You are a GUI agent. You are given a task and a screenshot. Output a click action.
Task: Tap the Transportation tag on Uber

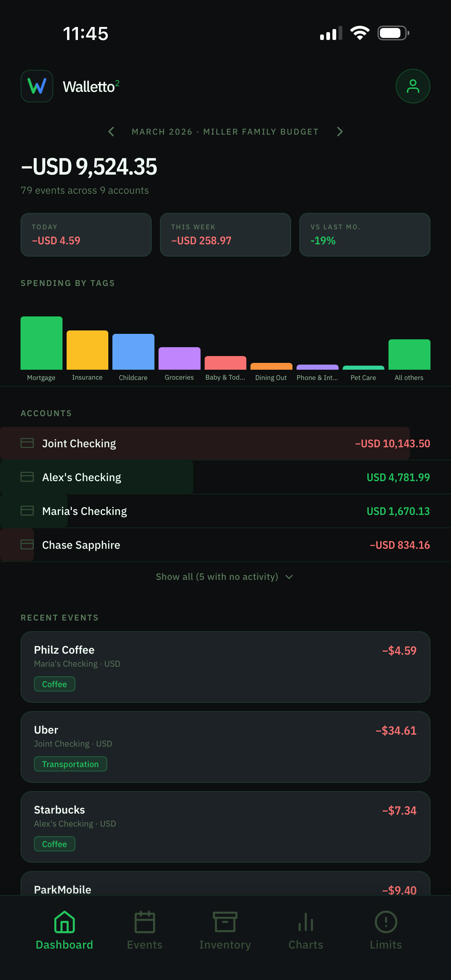tap(70, 764)
